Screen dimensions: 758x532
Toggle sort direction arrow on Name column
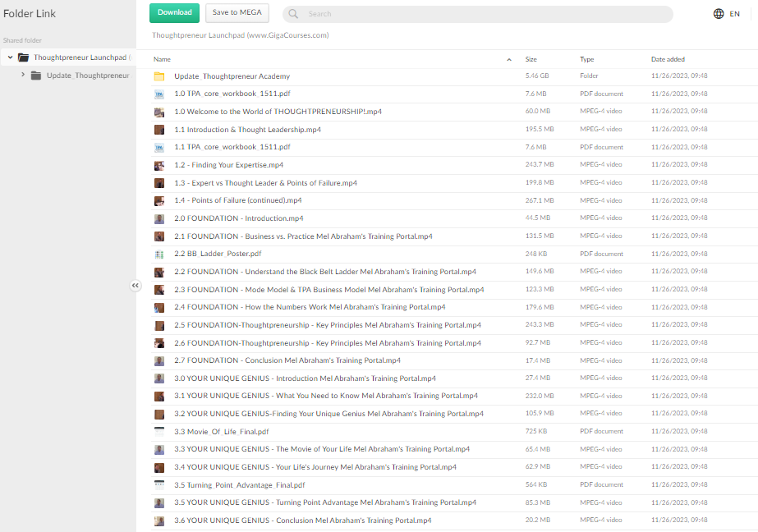(x=509, y=60)
